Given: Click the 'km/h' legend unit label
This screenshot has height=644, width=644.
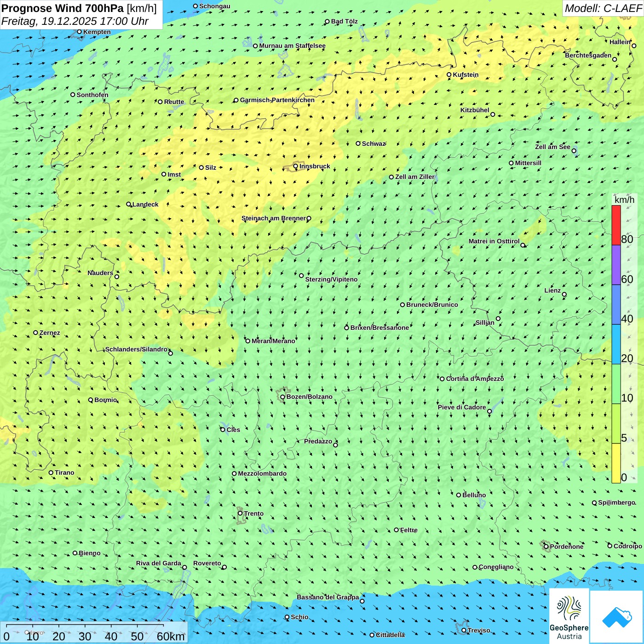Looking at the screenshot, I should click(624, 200).
